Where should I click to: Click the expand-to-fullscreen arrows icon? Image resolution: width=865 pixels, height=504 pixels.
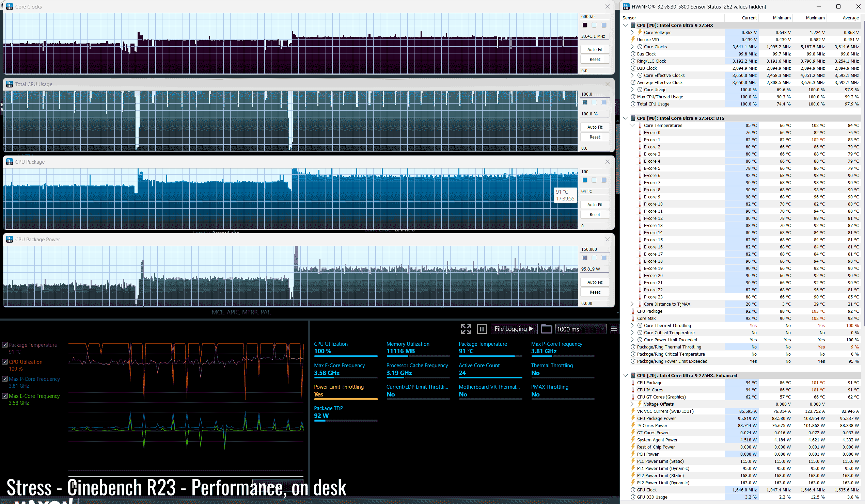click(x=466, y=329)
